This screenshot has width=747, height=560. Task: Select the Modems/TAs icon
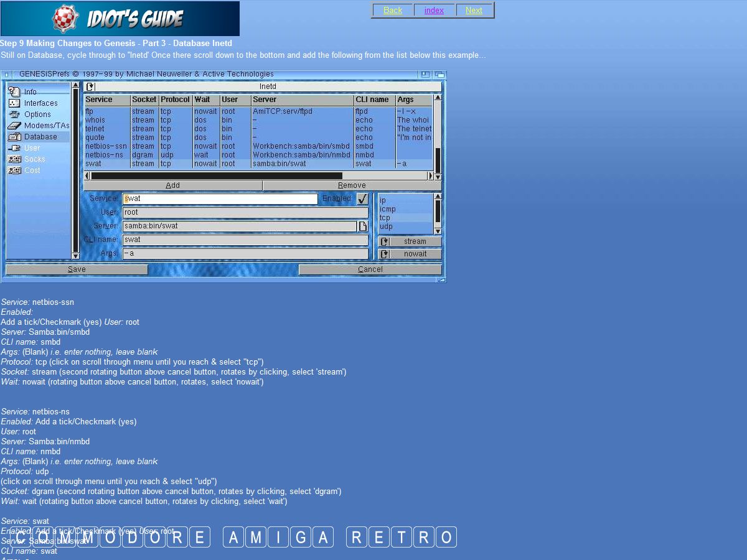[14, 126]
